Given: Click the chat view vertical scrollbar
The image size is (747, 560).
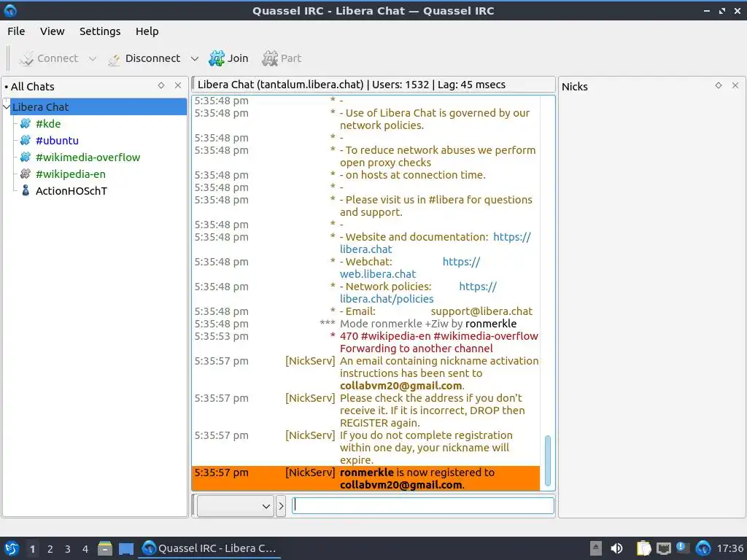Looking at the screenshot, I should click(547, 460).
